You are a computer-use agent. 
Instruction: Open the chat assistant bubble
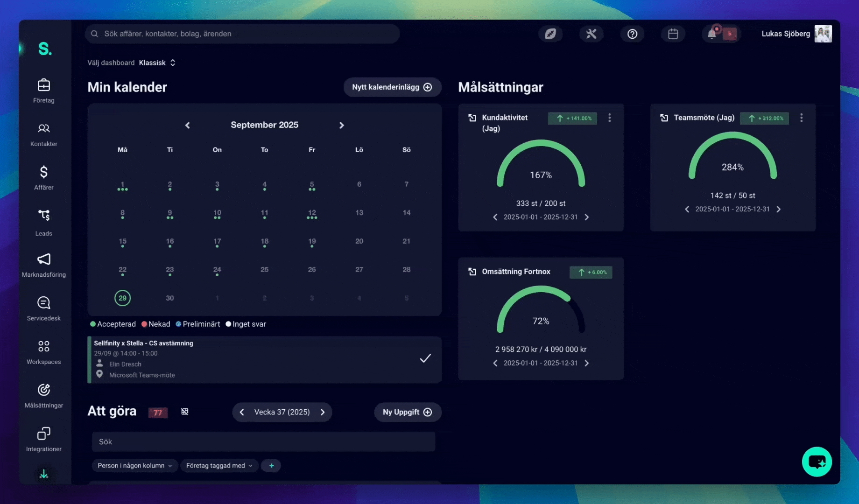(817, 462)
